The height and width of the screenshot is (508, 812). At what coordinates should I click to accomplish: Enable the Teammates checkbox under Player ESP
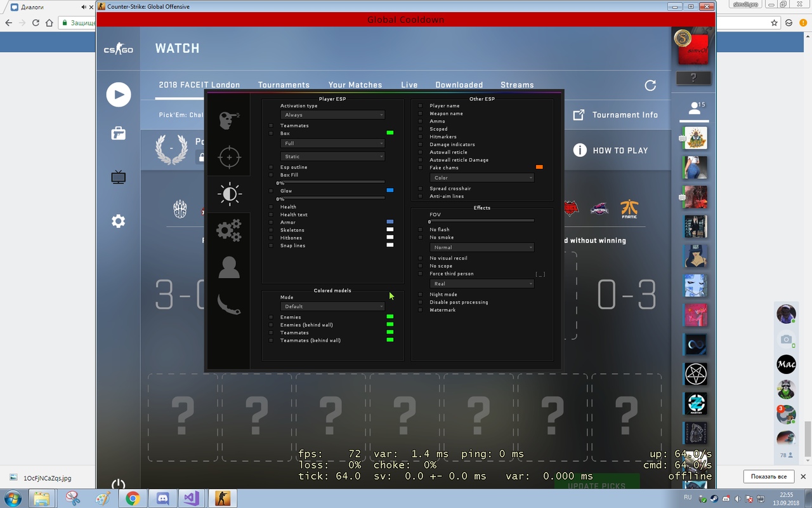(x=271, y=126)
